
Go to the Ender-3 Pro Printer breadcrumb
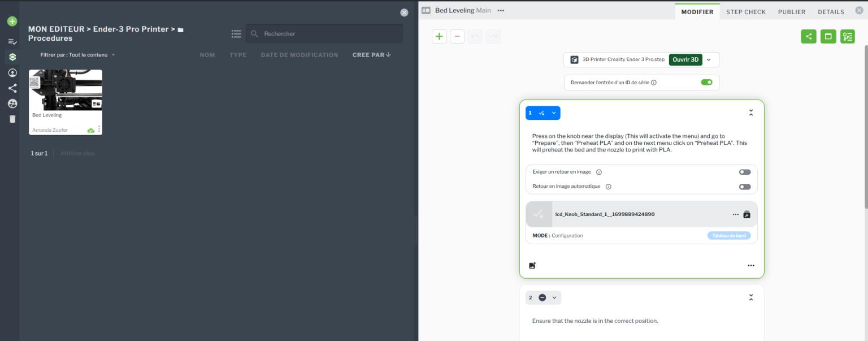[131, 29]
